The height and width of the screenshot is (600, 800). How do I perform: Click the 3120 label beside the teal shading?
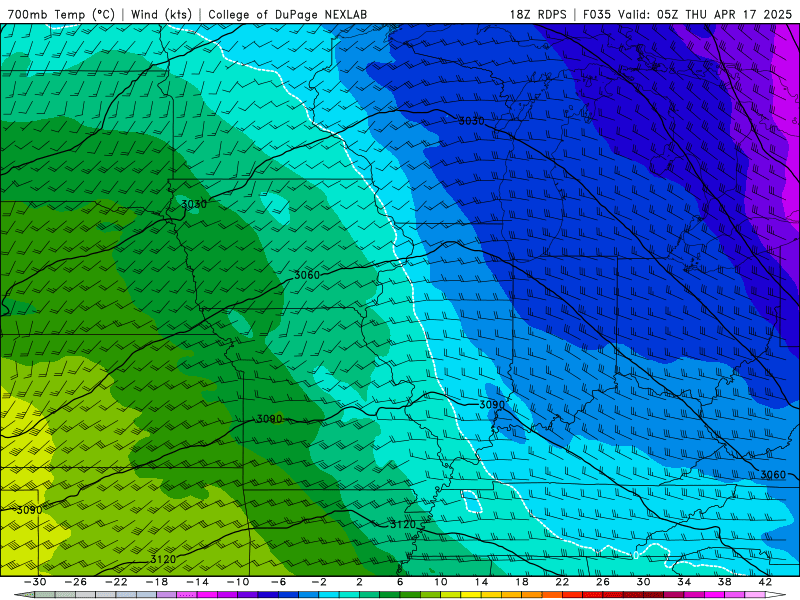pos(403,524)
